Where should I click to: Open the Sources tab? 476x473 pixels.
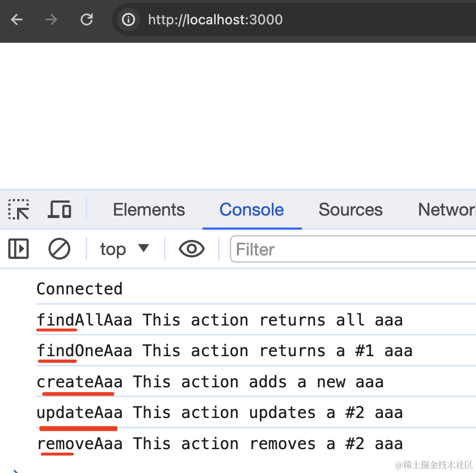coord(350,210)
